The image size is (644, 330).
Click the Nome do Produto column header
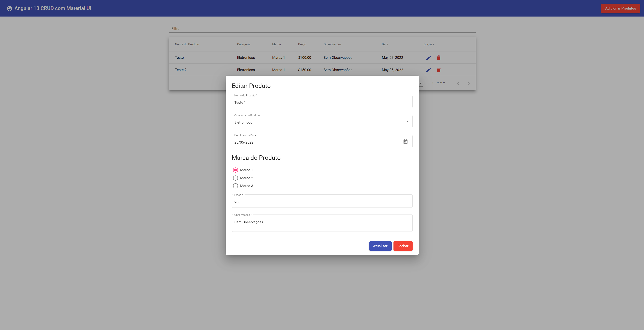[x=187, y=44]
